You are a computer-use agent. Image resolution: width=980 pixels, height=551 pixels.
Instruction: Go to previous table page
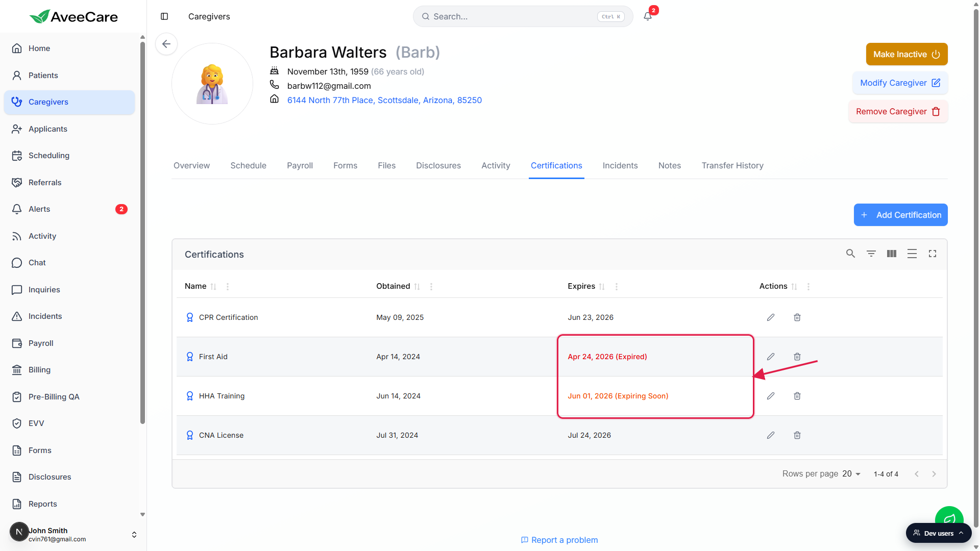coord(917,474)
